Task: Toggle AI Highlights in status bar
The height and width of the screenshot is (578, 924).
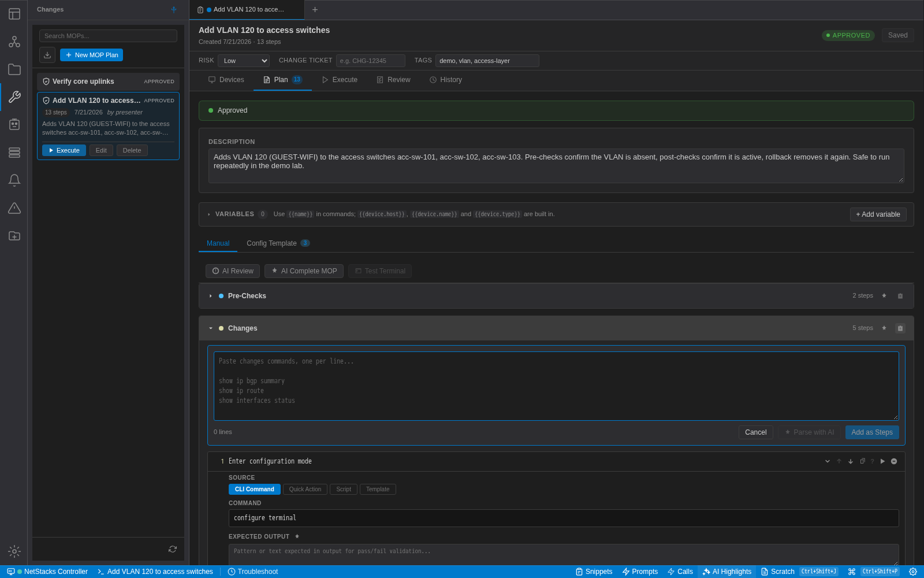Action: click(727, 572)
